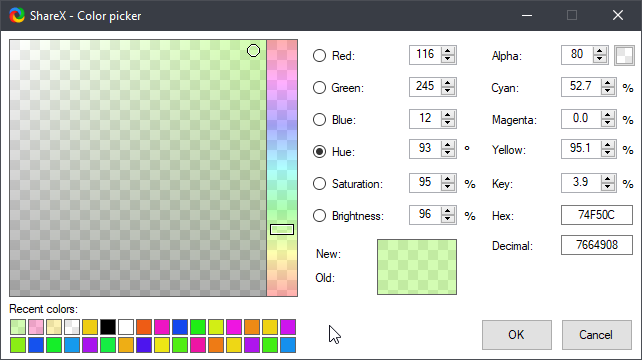Pick the black swatch in recent colors

pyautogui.click(x=108, y=327)
